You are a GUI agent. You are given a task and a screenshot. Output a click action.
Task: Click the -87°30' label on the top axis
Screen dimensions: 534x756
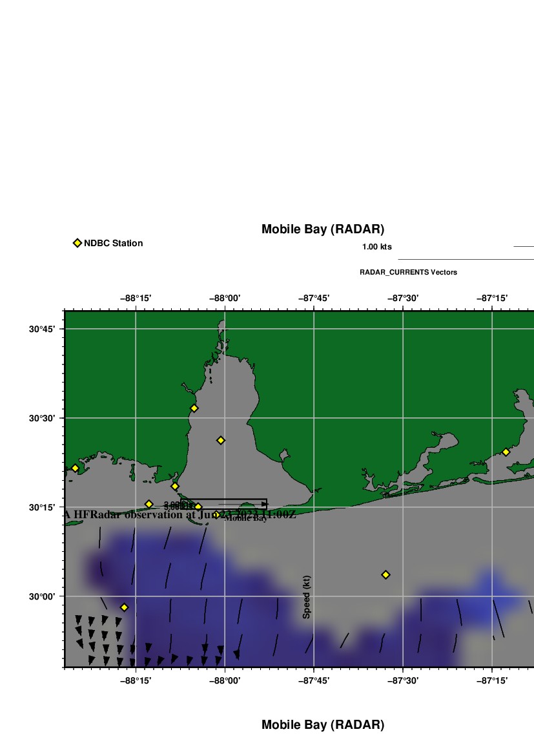tap(403, 298)
